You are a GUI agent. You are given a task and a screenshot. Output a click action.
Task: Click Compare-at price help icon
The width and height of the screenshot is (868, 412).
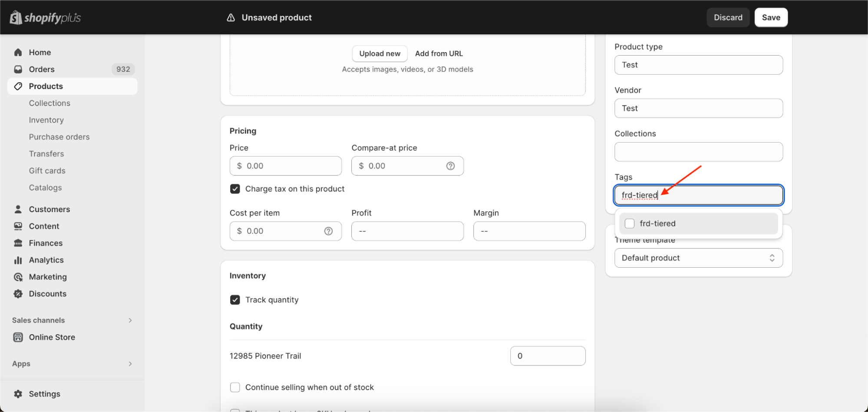(450, 166)
